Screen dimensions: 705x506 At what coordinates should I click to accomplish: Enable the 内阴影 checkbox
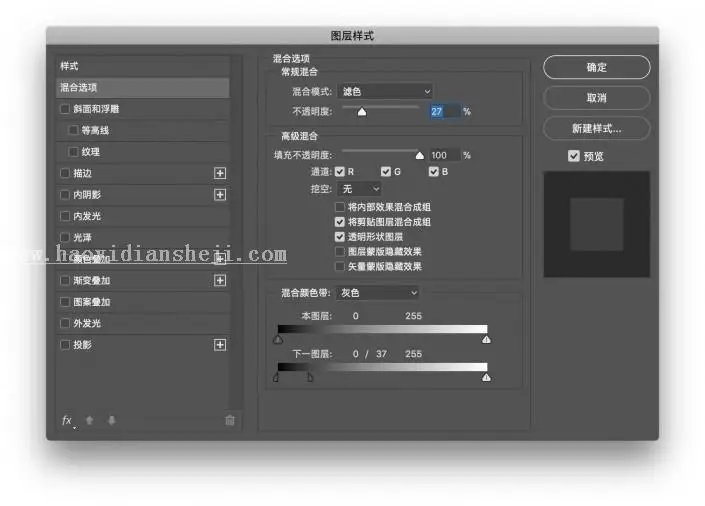[x=65, y=195]
